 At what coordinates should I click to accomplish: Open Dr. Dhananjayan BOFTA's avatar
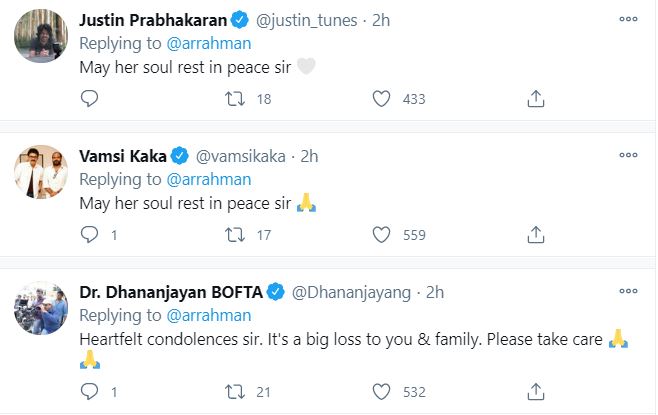(x=41, y=309)
